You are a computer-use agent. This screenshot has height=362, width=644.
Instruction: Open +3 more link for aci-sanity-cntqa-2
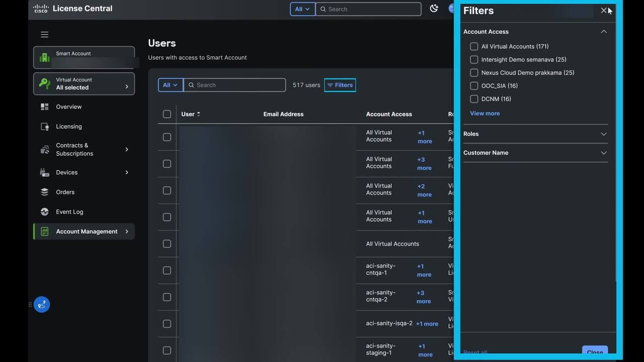coord(424,297)
